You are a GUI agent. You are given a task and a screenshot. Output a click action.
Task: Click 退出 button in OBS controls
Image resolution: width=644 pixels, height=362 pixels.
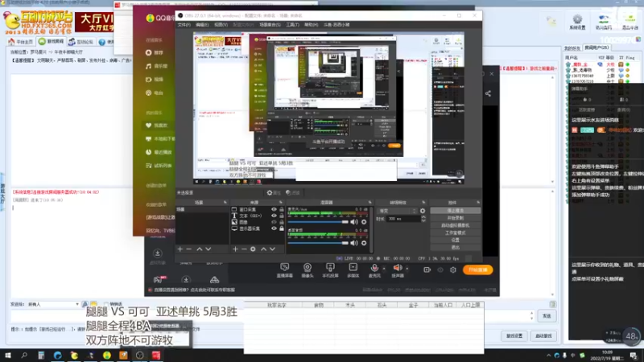(x=455, y=248)
